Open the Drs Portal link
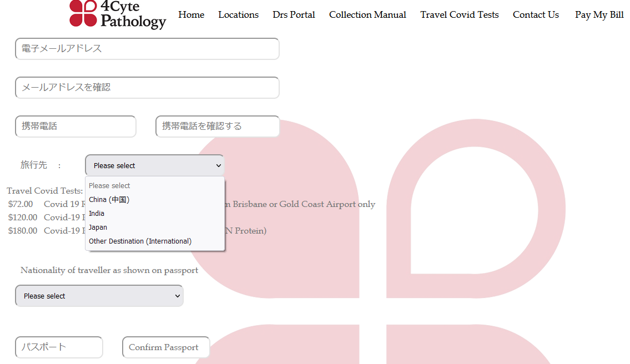Viewport: 630px width, 364px height. coord(294,15)
